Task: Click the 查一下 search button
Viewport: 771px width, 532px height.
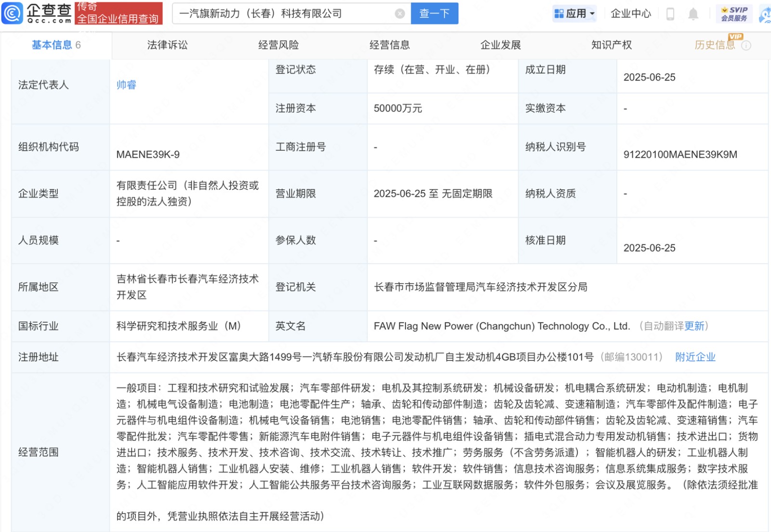Action: [434, 13]
